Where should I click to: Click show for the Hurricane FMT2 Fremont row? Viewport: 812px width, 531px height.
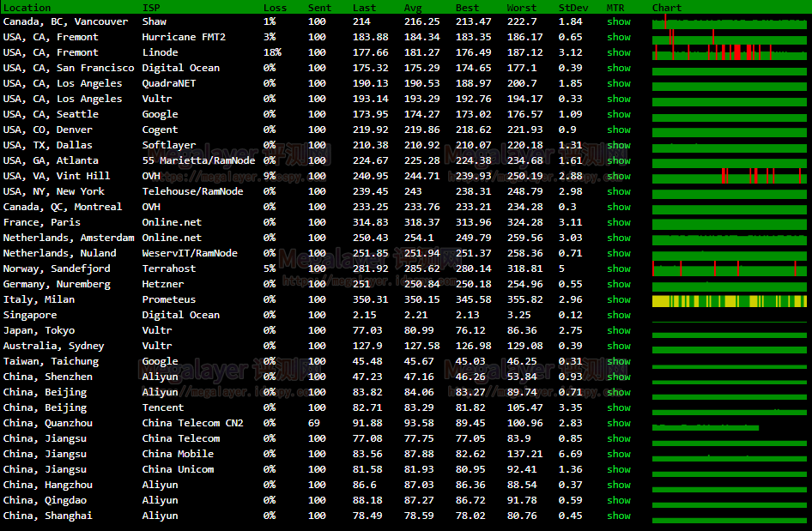[x=619, y=37]
